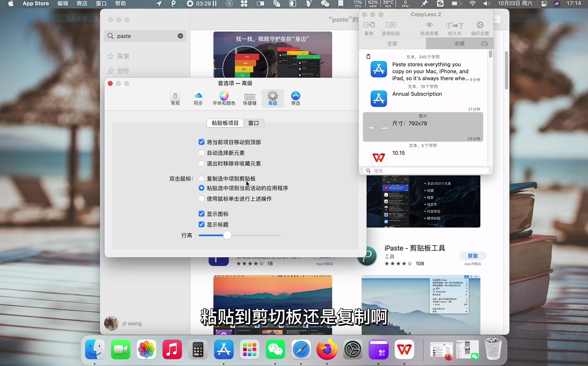This screenshot has height=366, width=588.
Task: Click 获取 button for iPaste
Action: (473, 256)
